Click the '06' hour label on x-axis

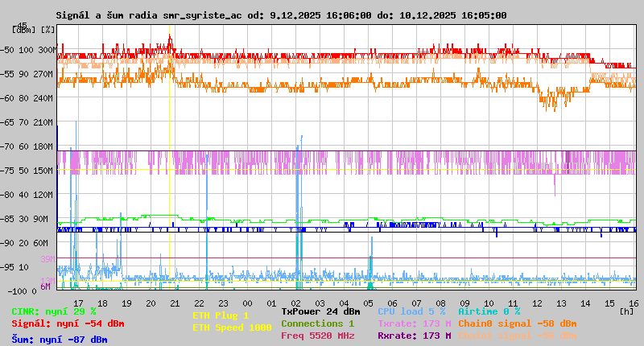[x=392, y=303]
